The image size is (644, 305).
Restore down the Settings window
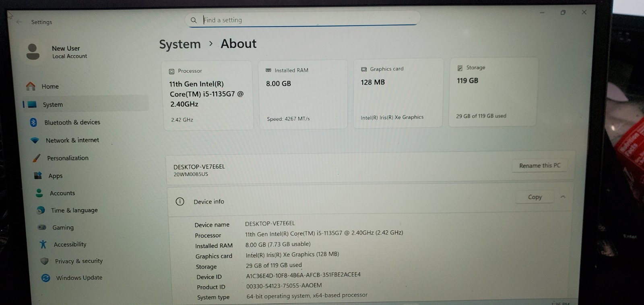[x=563, y=12]
